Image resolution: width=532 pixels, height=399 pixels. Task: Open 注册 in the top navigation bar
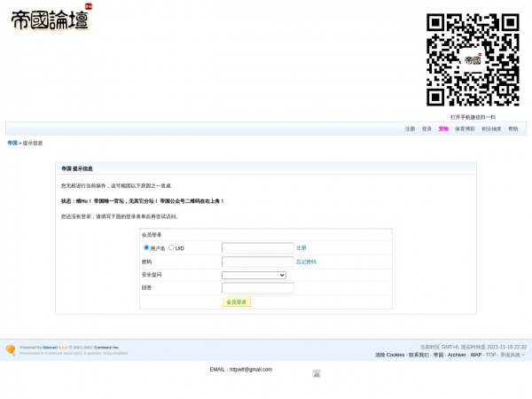pyautogui.click(x=410, y=129)
